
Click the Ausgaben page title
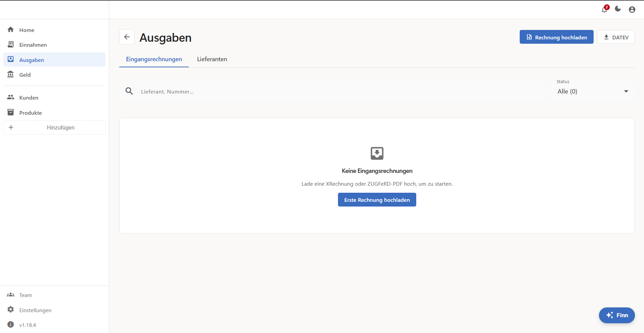point(165,38)
